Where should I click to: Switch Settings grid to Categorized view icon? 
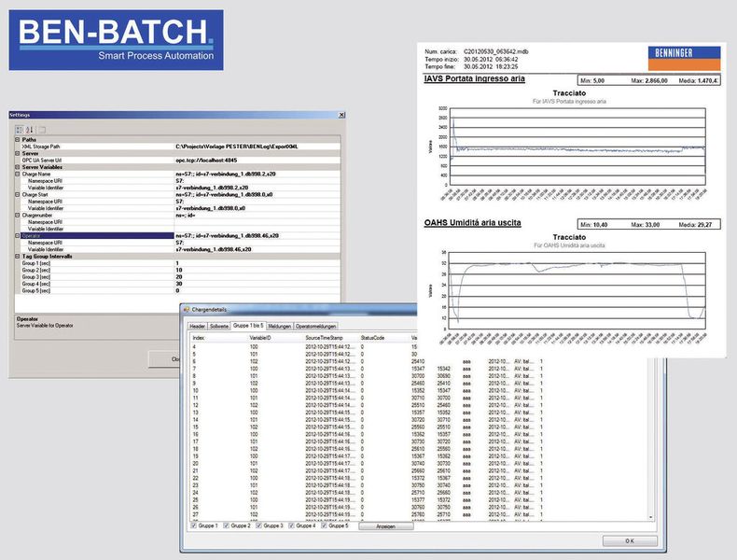20,130
